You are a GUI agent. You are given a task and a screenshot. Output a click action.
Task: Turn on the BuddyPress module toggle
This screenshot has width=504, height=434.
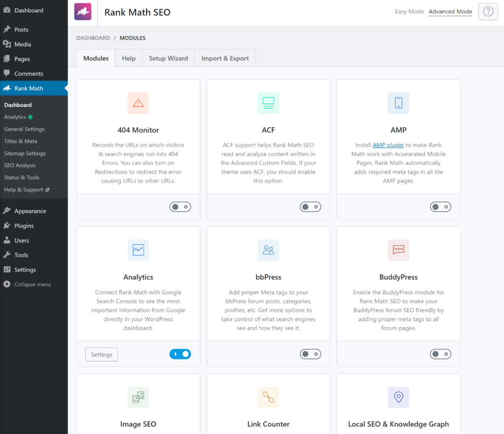click(440, 354)
